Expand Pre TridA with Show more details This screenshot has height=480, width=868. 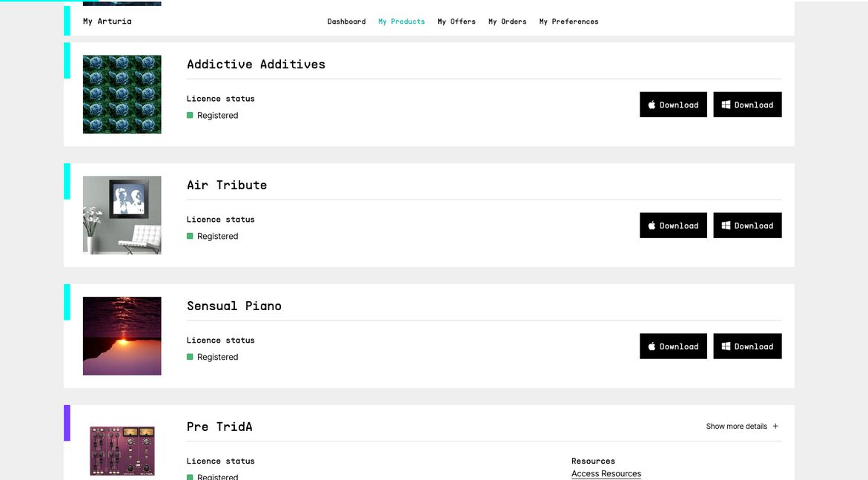[x=736, y=427]
